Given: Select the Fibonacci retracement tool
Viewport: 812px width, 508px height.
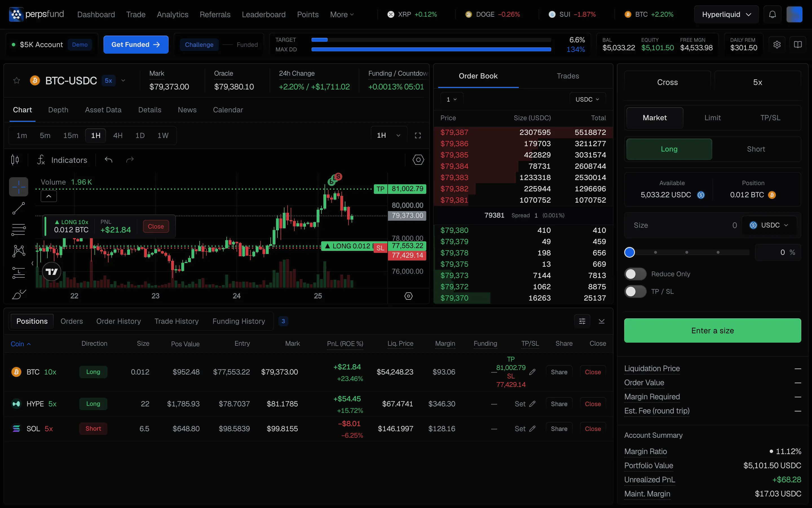Looking at the screenshot, I should [18, 230].
